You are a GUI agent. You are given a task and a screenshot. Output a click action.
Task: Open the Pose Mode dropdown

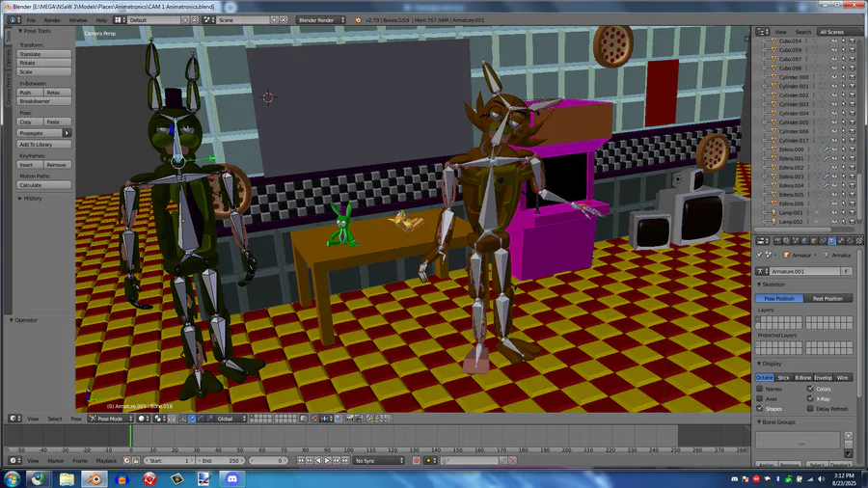coord(111,419)
